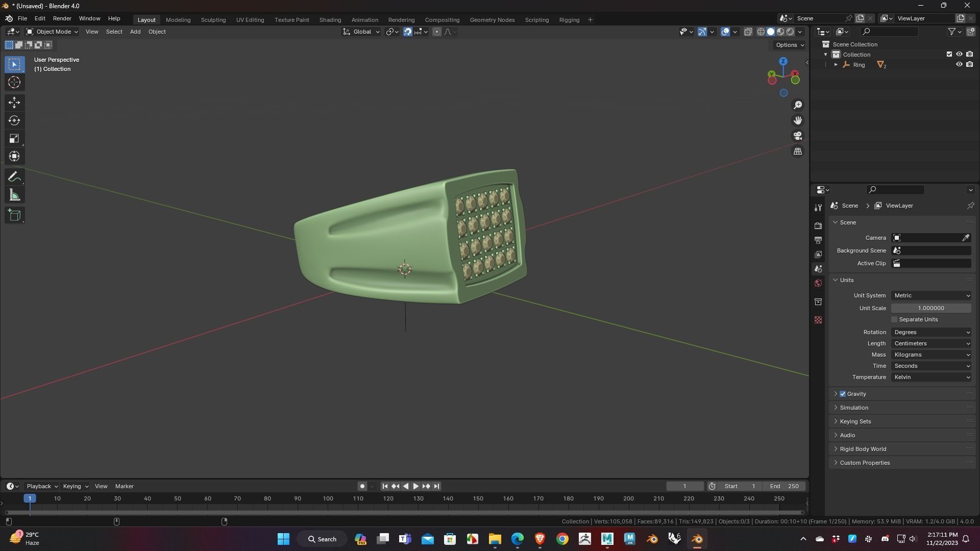Open the File menu
The width and height of the screenshot is (980, 551).
(x=22, y=18)
